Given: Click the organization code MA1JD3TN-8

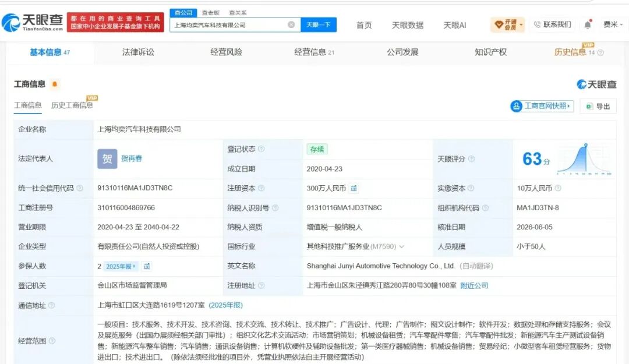Looking at the screenshot, I should [538, 207].
